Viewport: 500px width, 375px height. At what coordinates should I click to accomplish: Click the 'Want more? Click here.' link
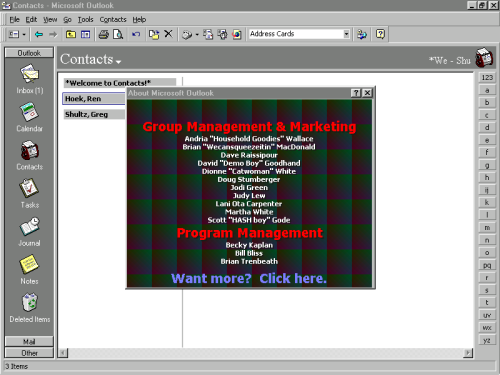pyautogui.click(x=249, y=278)
